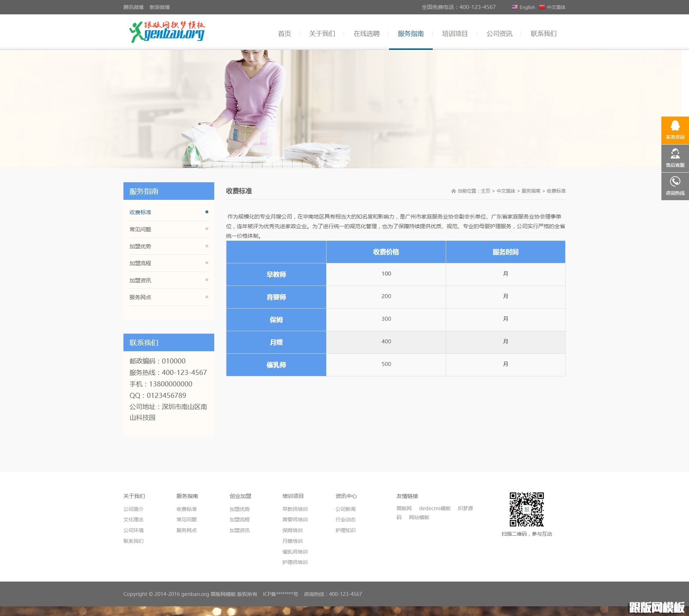Click the 家政咨询 QQ chat icon
This screenshot has height=616, width=689.
point(675,126)
